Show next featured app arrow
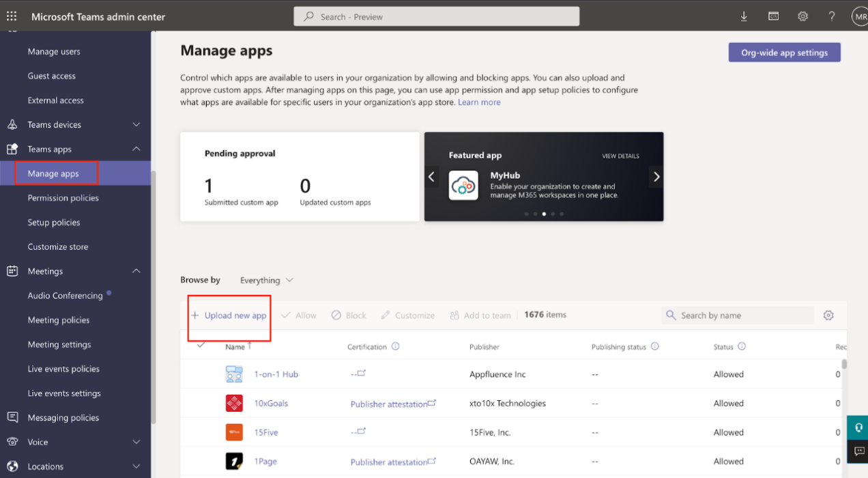Viewport: 868px width, 478px height. coord(656,177)
